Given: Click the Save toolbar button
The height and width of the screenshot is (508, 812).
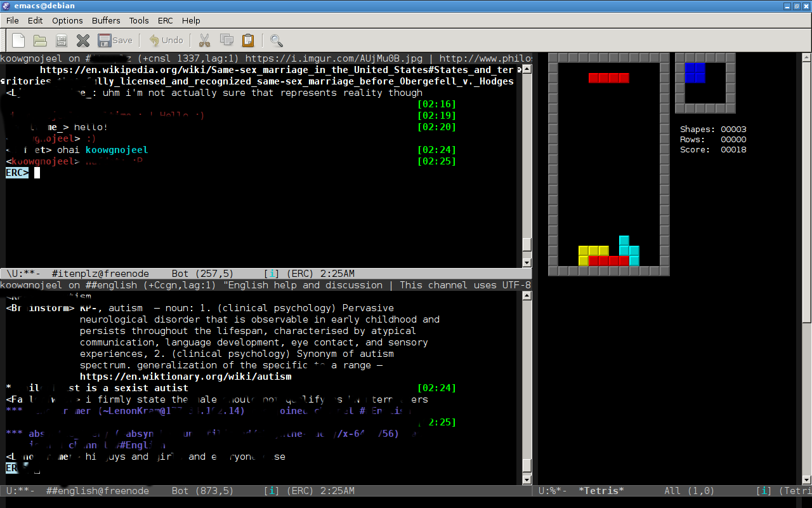Looking at the screenshot, I should [x=115, y=40].
